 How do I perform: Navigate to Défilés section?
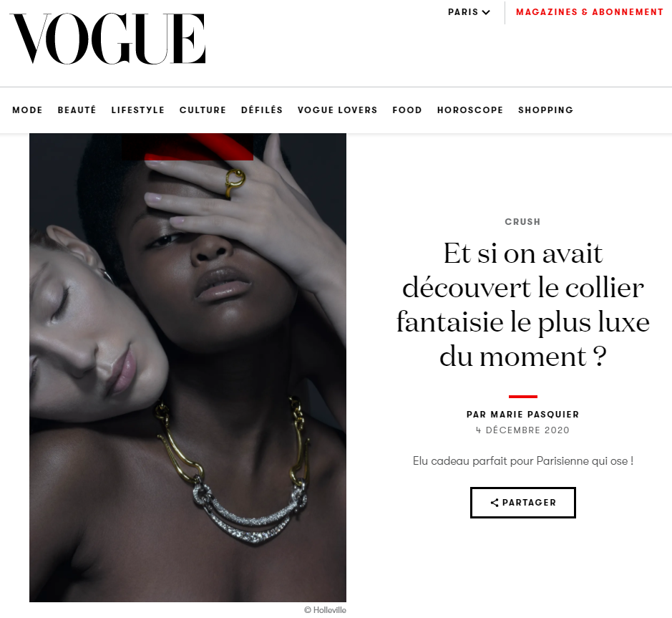click(x=262, y=110)
